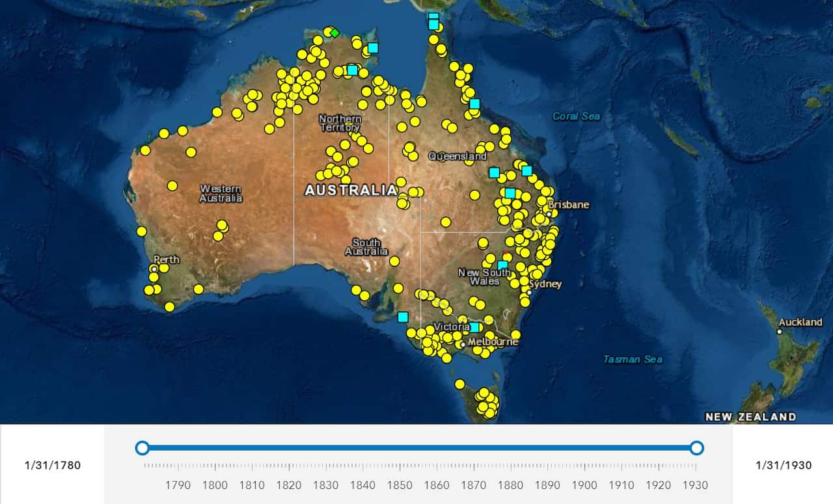
Task: Click the right handle of the timeline slider
Action: [696, 448]
